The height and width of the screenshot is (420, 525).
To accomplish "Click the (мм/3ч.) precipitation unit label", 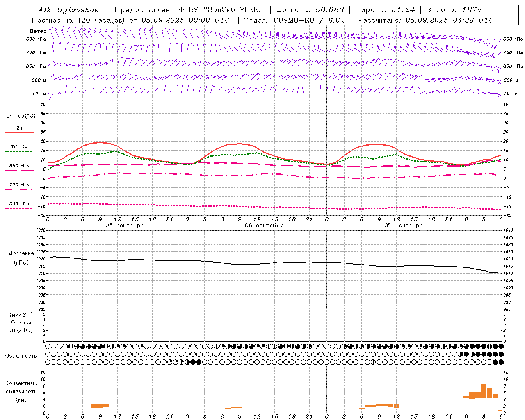I will pyautogui.click(x=21, y=315).
